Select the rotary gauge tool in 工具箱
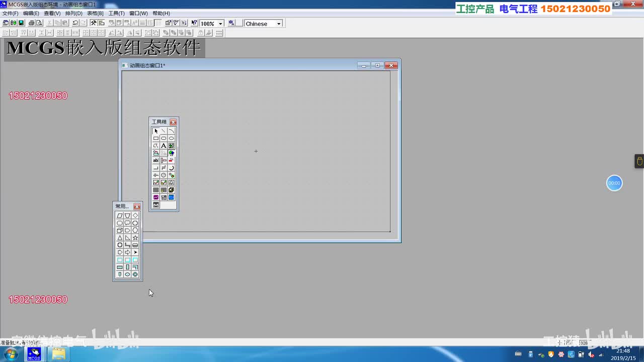The width and height of the screenshot is (644, 362). click(164, 175)
